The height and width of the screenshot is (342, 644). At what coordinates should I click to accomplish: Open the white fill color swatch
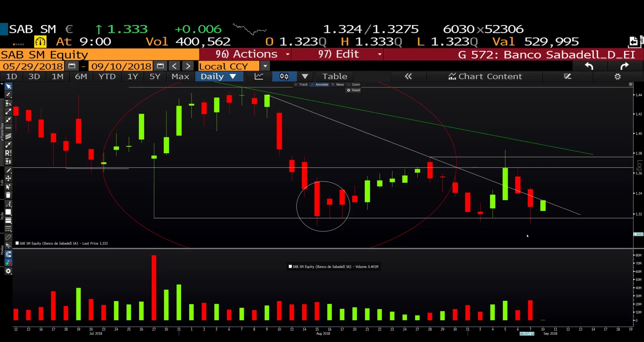pos(8,212)
